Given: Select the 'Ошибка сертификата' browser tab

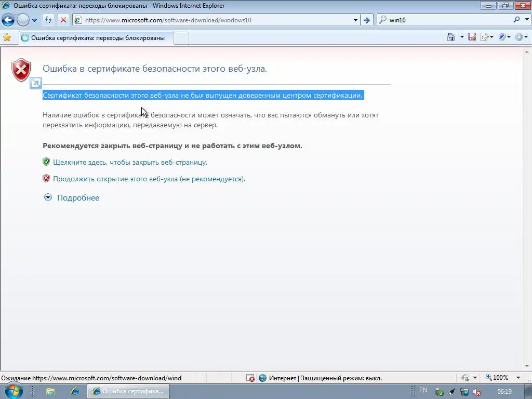Looking at the screenshot, I should (x=96, y=37).
